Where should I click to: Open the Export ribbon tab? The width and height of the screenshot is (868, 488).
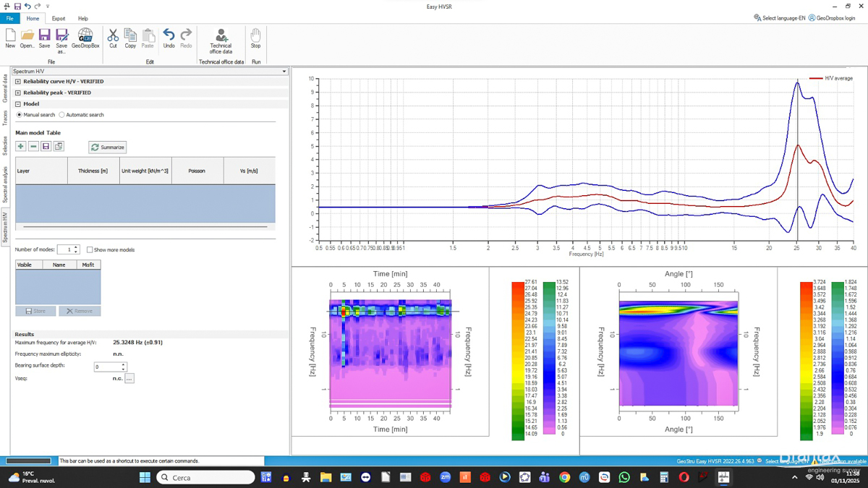click(59, 19)
